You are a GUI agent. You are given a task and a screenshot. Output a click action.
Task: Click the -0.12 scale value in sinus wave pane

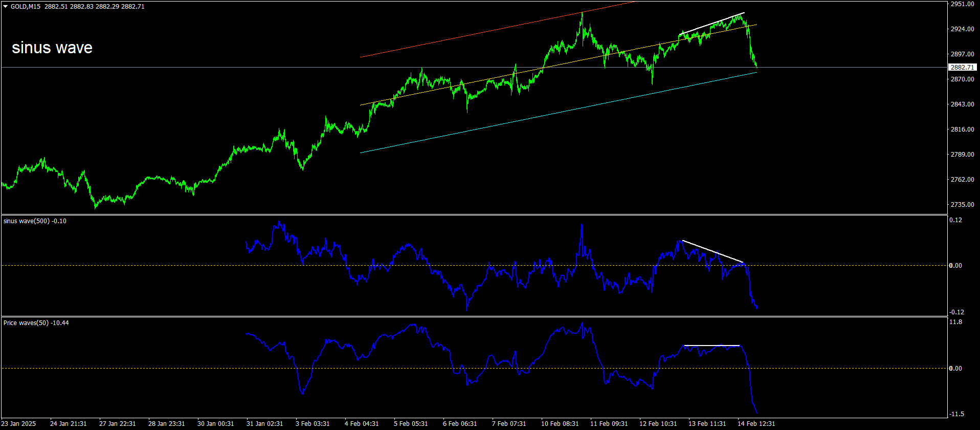tap(955, 312)
